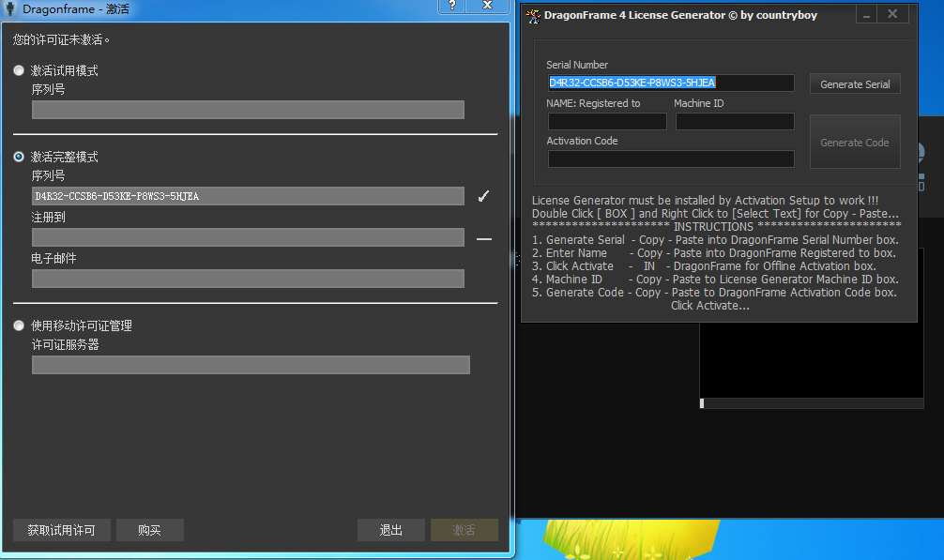Minimize the License Generator window
944x560 pixels.
(x=866, y=14)
